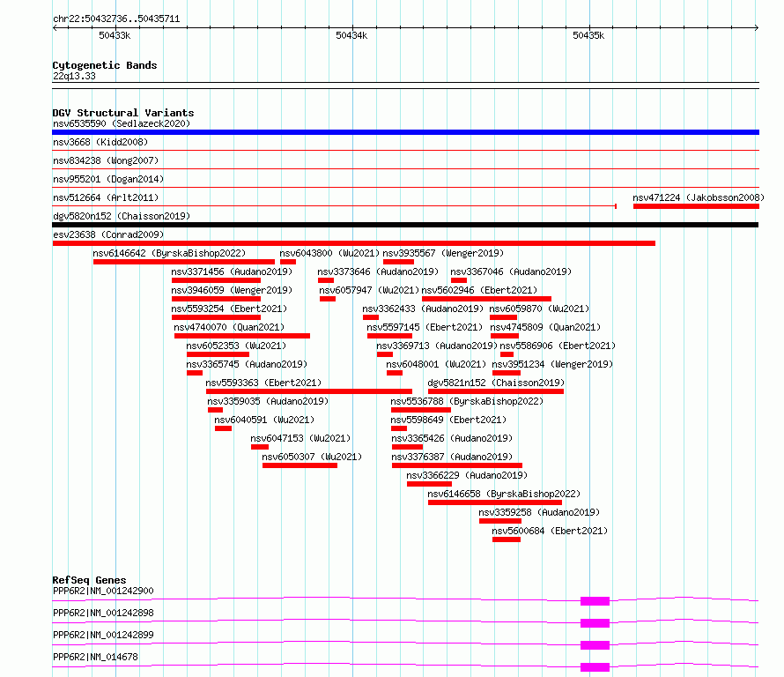Click nsv6040591 (Wu2021) label
The height and width of the screenshot is (677, 784).
point(264,420)
